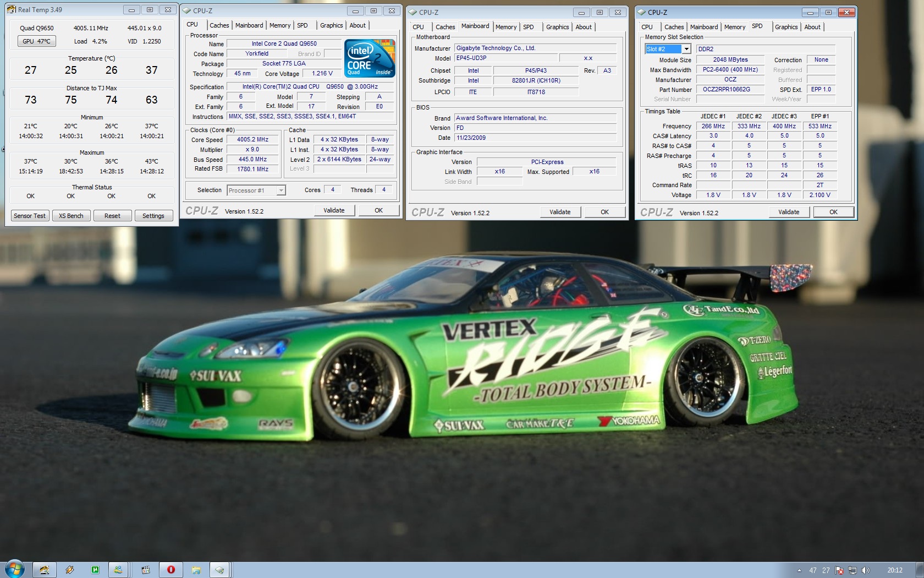
Task: Click the Module Size value 2048 MBytes
Action: pyautogui.click(x=730, y=59)
